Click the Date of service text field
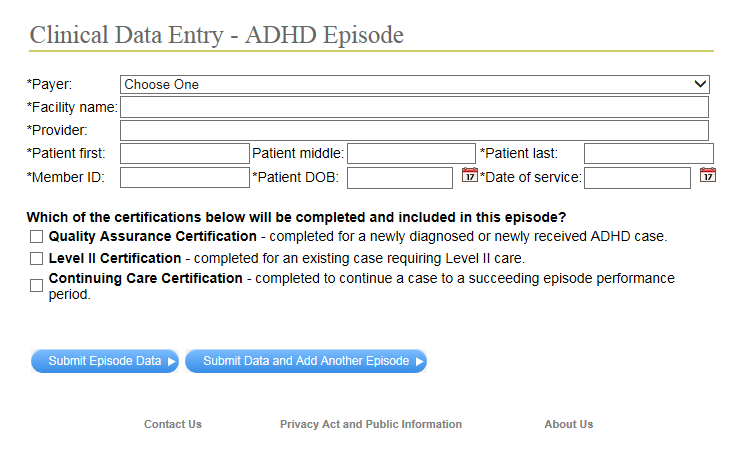 tap(637, 177)
